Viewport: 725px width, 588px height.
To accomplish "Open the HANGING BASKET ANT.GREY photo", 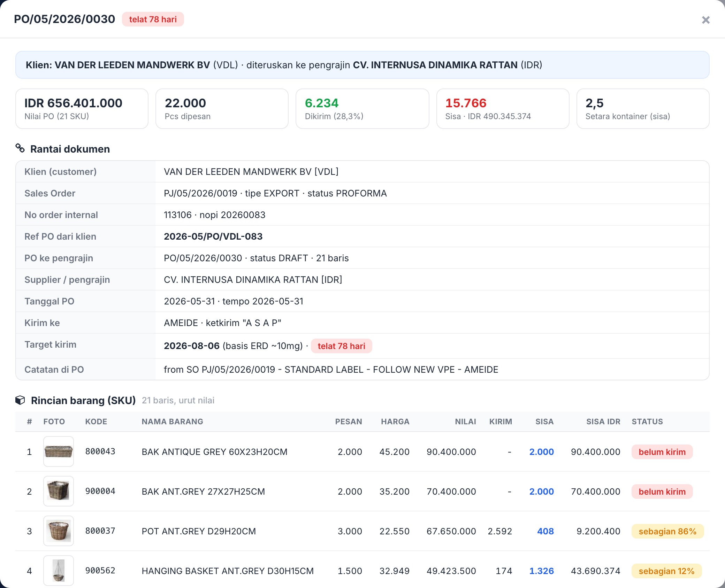I will point(59,571).
